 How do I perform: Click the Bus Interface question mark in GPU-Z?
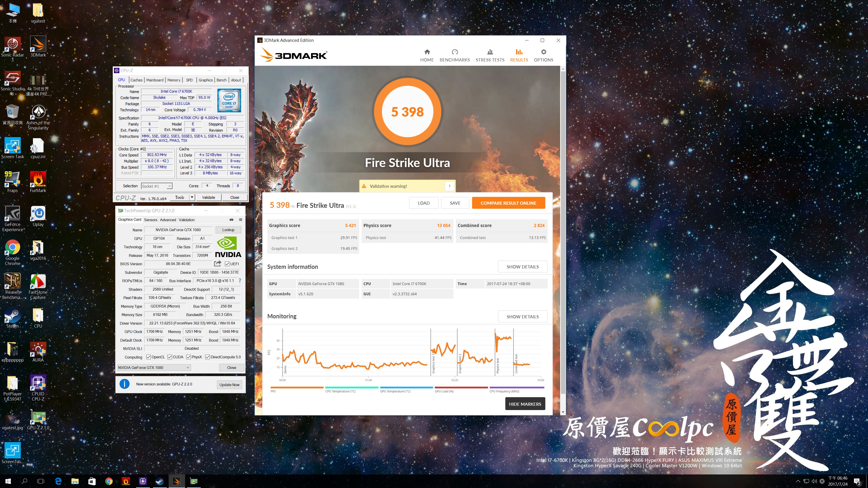240,281
